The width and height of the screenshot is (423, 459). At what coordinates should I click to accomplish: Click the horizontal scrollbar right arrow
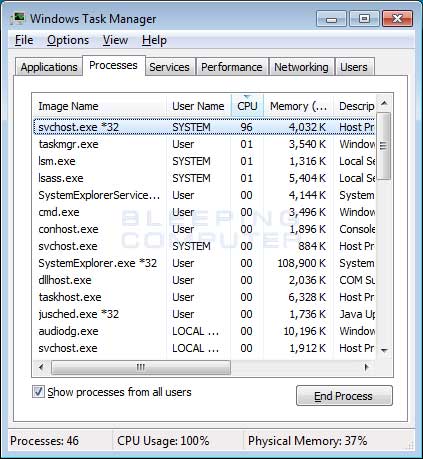coord(367,367)
